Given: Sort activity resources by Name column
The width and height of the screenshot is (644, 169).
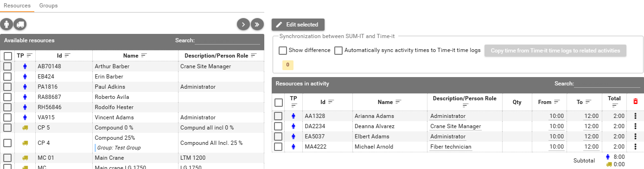Looking at the screenshot, I should click(398, 102).
